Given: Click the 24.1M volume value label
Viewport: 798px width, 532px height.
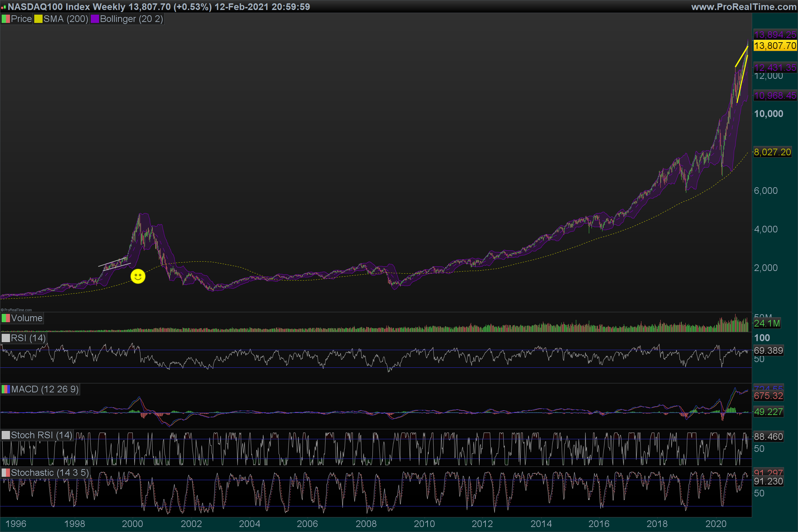Looking at the screenshot, I should [x=766, y=323].
